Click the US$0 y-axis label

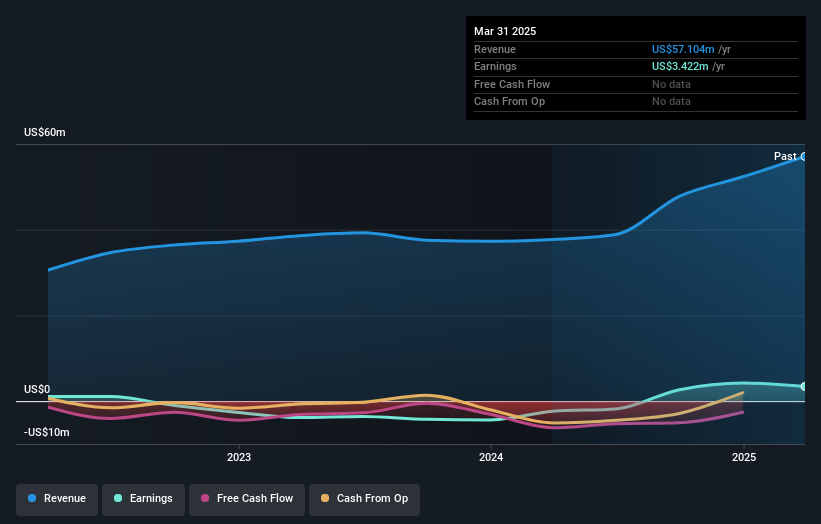(37, 389)
